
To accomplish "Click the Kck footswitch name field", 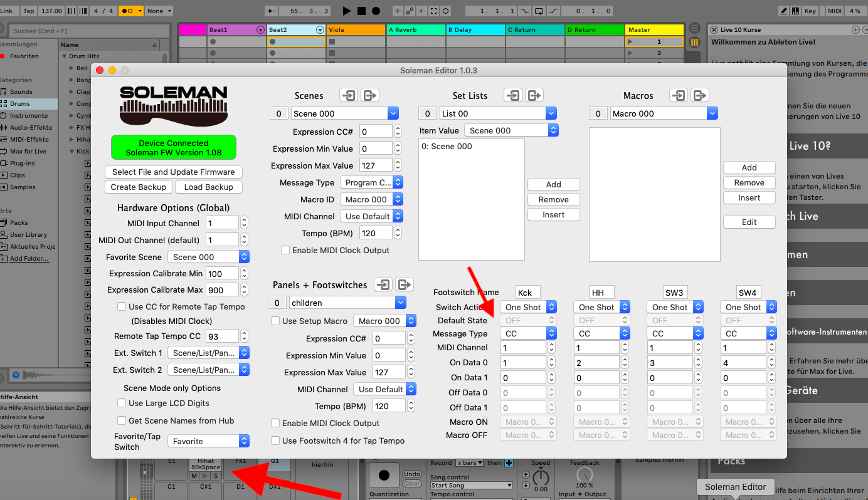I will pos(528,293).
